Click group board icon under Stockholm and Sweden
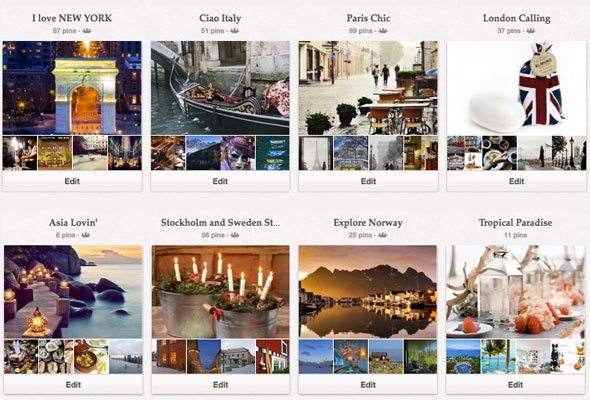This screenshot has height=400, width=590. pos(235,235)
